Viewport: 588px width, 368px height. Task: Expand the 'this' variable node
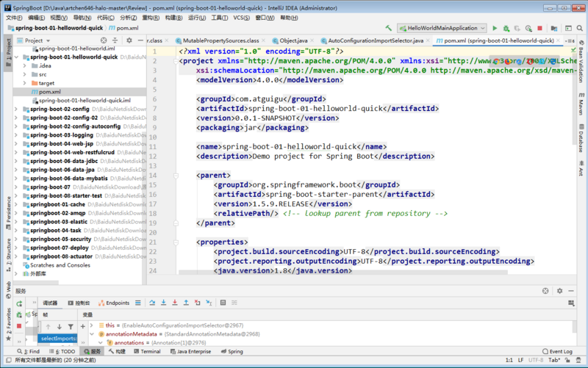[x=92, y=325]
